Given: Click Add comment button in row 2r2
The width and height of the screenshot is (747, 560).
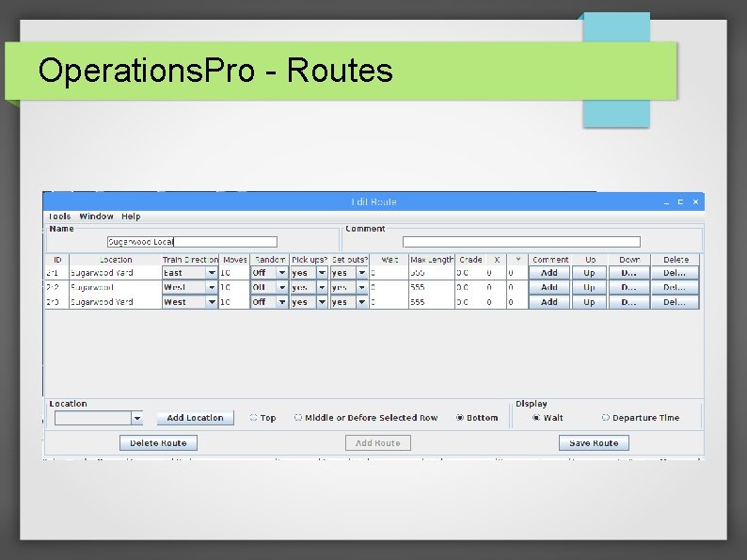Looking at the screenshot, I should click(x=549, y=287).
